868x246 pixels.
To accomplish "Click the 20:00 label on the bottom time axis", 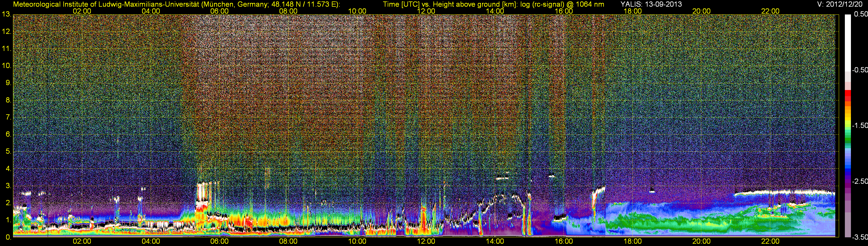I will [702, 241].
